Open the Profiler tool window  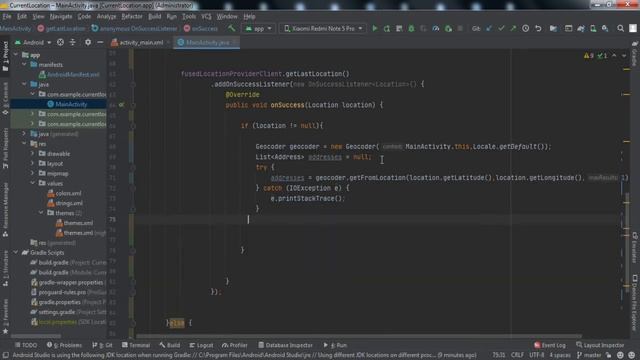point(235,345)
